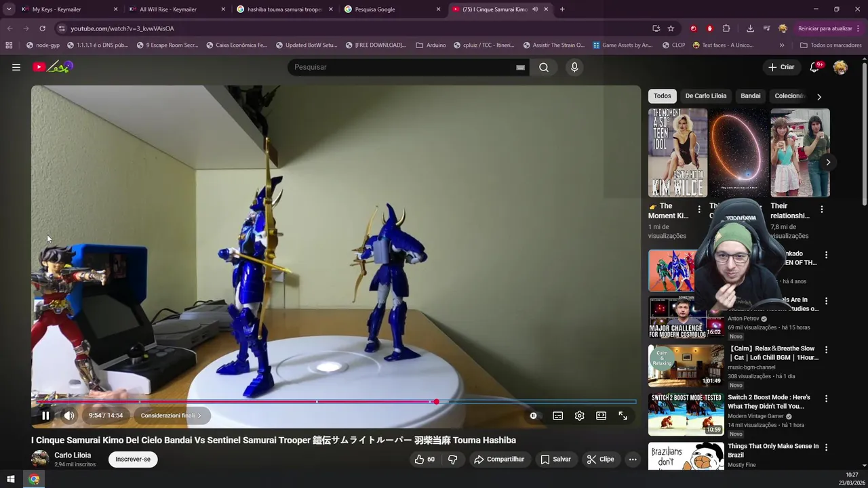
Task: Toggle subtitles in video player
Action: 557,415
